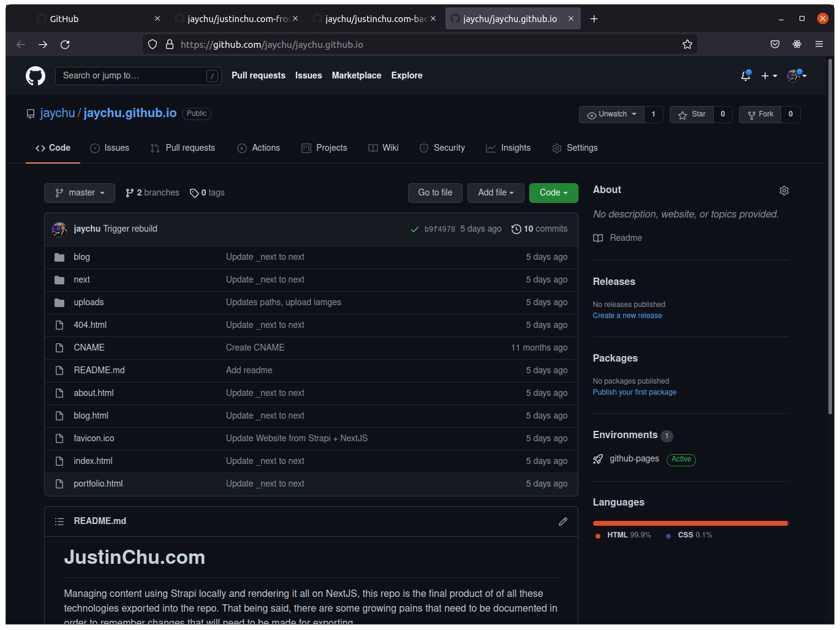Open the README table of contents icon

59,522
